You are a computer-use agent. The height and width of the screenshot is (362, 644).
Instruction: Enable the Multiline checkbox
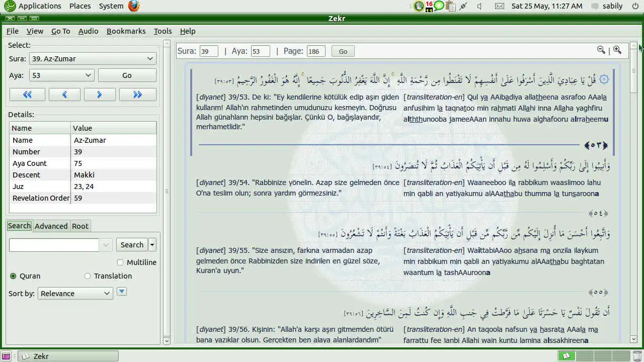tap(120, 262)
